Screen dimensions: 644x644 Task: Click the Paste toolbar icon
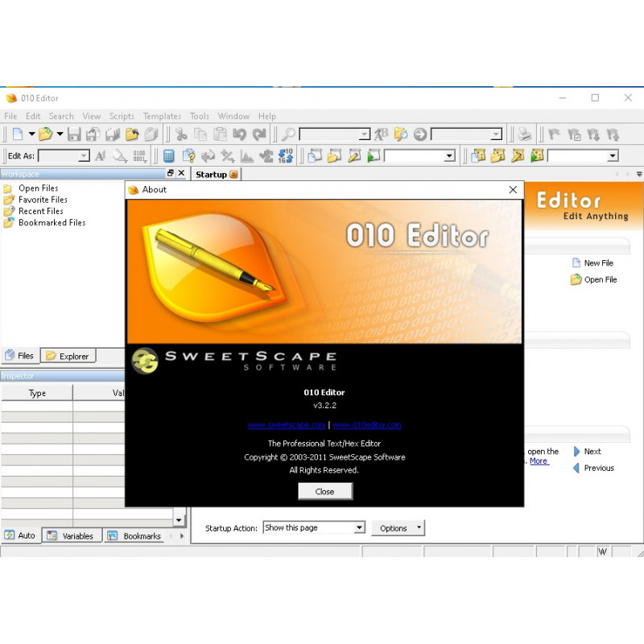coord(219,134)
